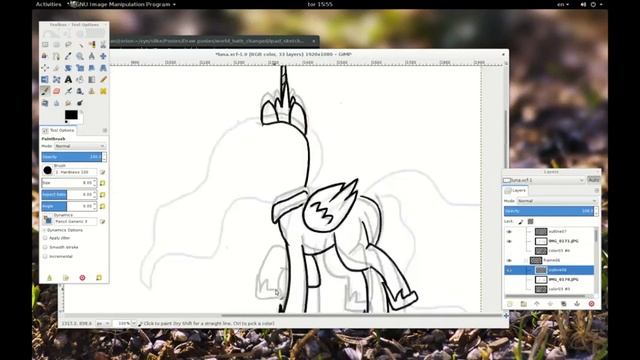Select the Smudge tool
Image resolution: width=640 pixels, height=360 pixels.
(x=68, y=103)
